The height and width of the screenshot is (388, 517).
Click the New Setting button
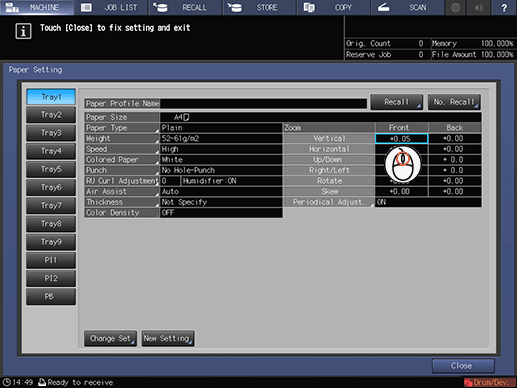point(168,339)
